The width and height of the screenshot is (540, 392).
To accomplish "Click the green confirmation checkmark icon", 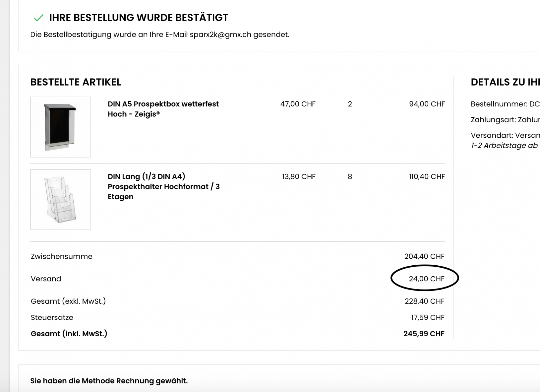I will click(x=39, y=18).
